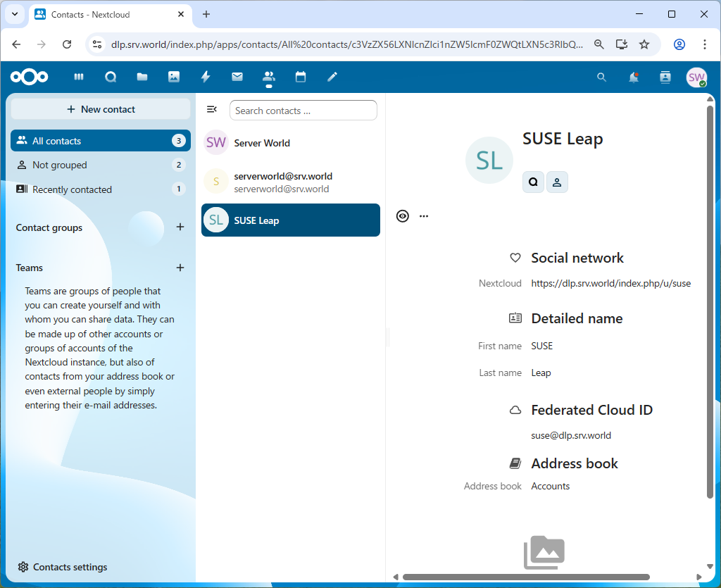The width and height of the screenshot is (721, 588).
Task: Open the Nextcloud logo home link
Action: tap(29, 77)
